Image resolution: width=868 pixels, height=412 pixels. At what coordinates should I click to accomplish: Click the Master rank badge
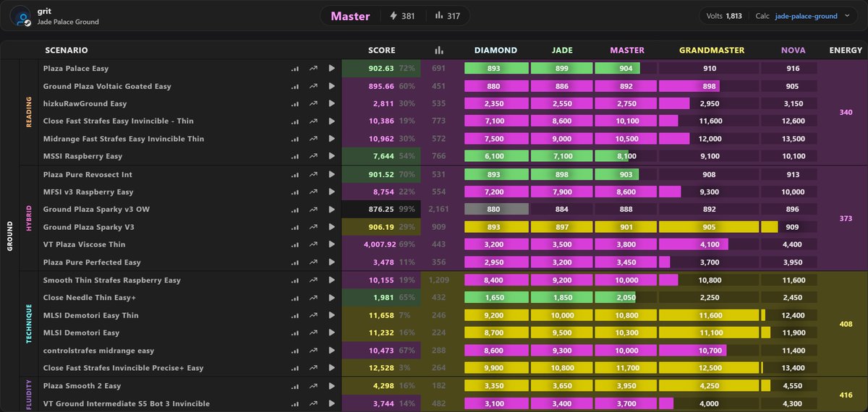pyautogui.click(x=351, y=16)
